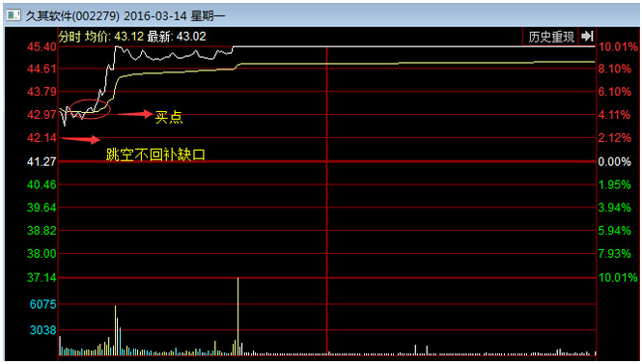Click the 41.27 previous close price label
642x364 pixels.
pyautogui.click(x=42, y=162)
